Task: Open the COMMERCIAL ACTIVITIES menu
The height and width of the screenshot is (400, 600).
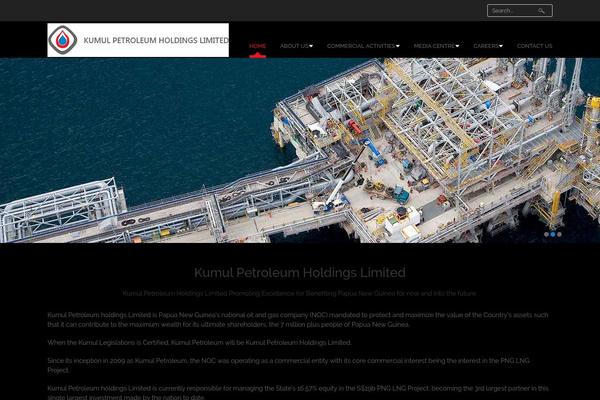Action: coord(361,46)
